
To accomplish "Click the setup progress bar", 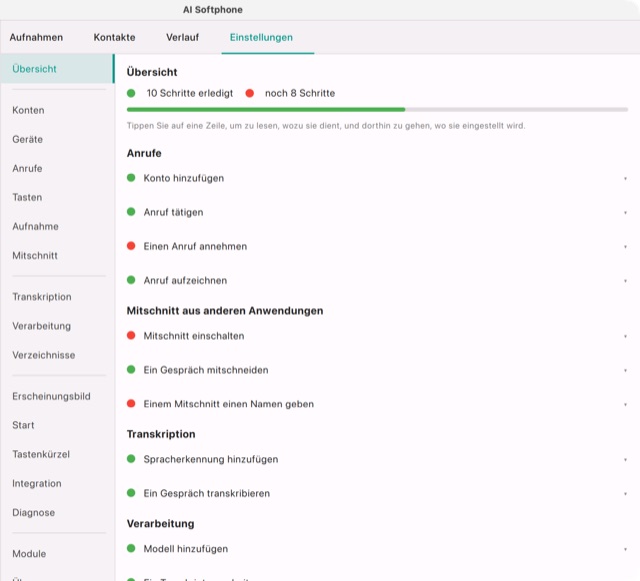I will click(x=377, y=109).
